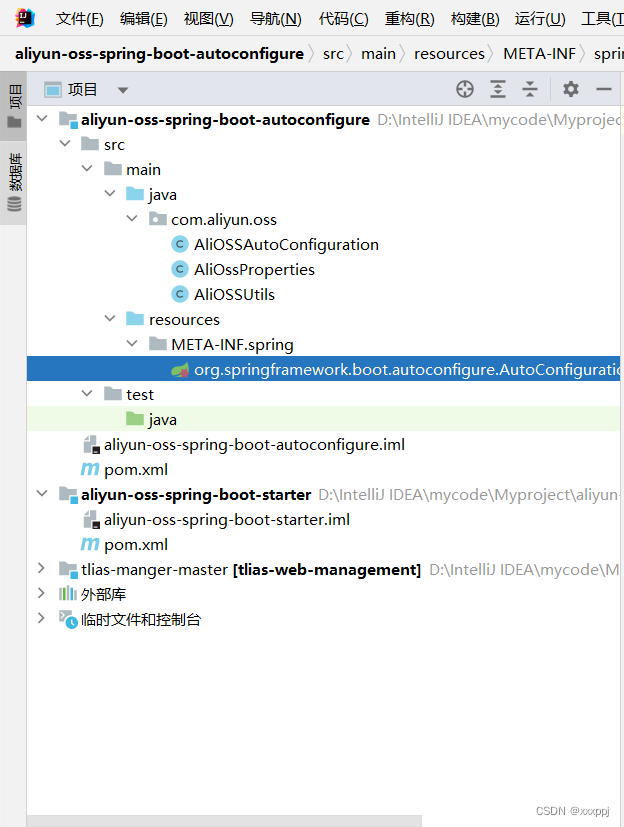Click the locate (select opened file) crosshair icon

tap(465, 89)
